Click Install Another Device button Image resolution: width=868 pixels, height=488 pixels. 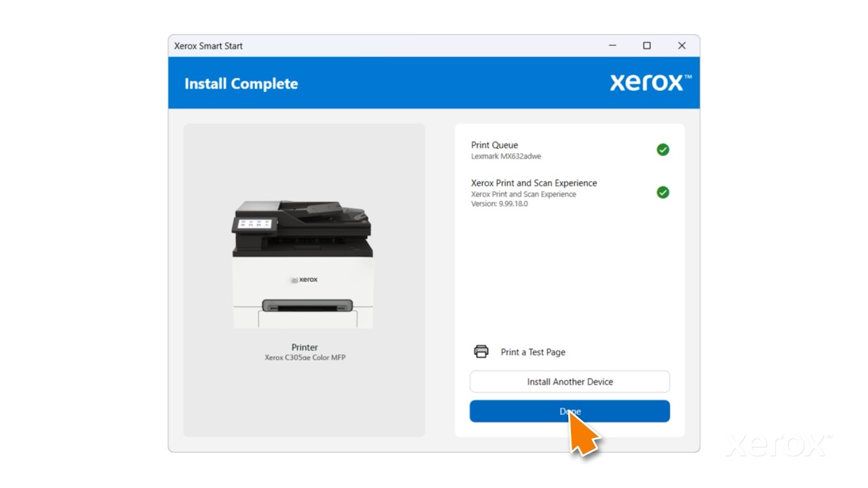tap(570, 382)
